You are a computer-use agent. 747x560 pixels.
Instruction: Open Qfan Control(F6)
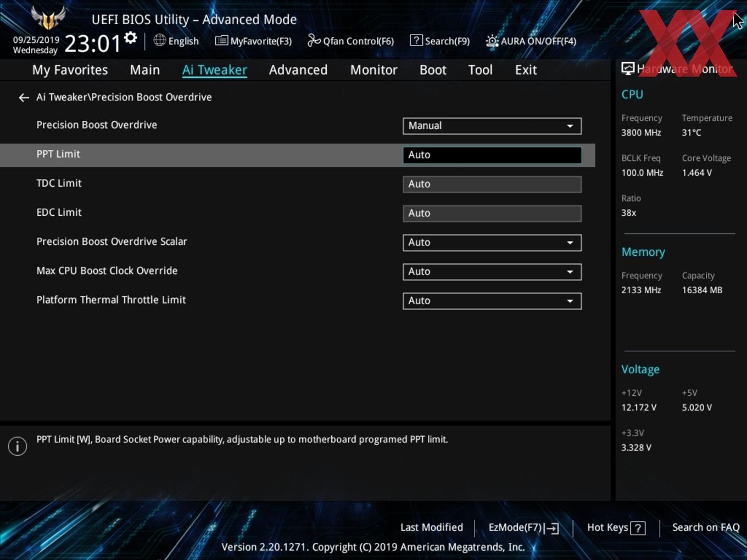point(350,41)
